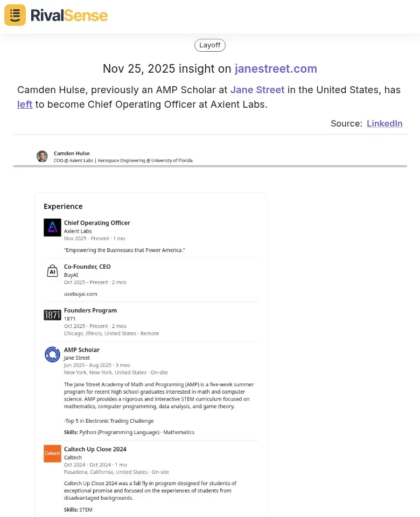
Task: Click the 'Camden Hulse' profile name
Action: (72, 153)
